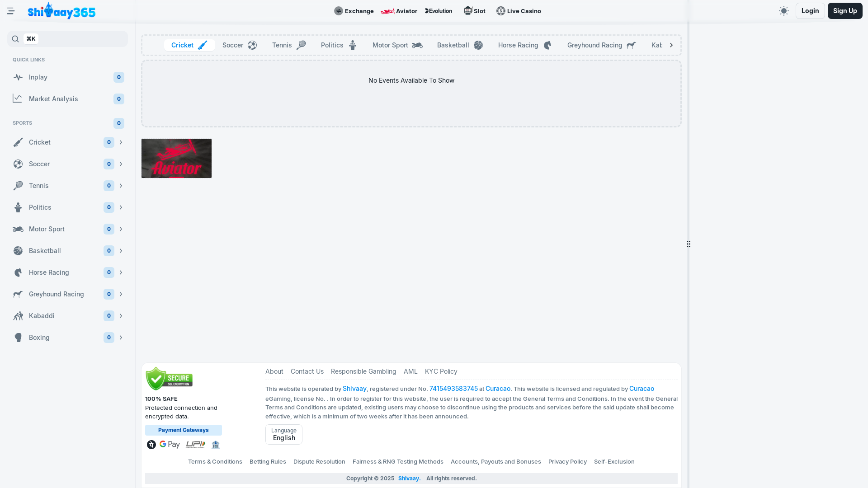This screenshot has width=868, height=488.
Task: Click the Slot machine icon in header
Action: [468, 11]
